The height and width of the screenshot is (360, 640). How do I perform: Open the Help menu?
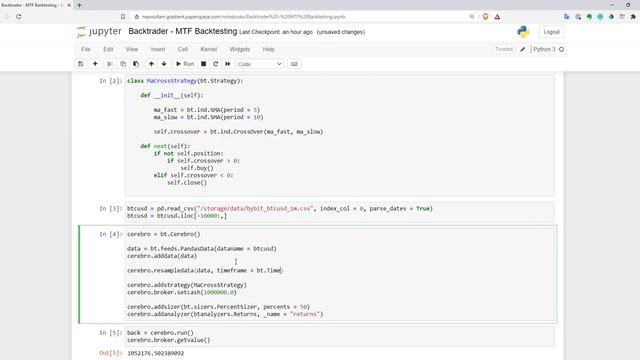pyautogui.click(x=269, y=49)
